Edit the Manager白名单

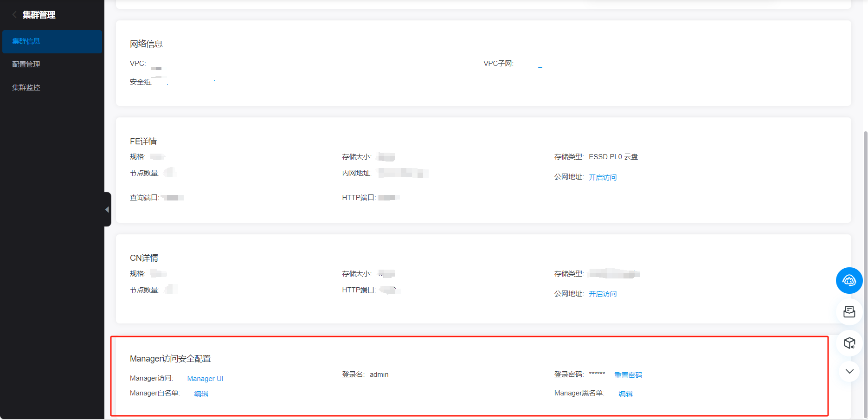pyautogui.click(x=201, y=394)
